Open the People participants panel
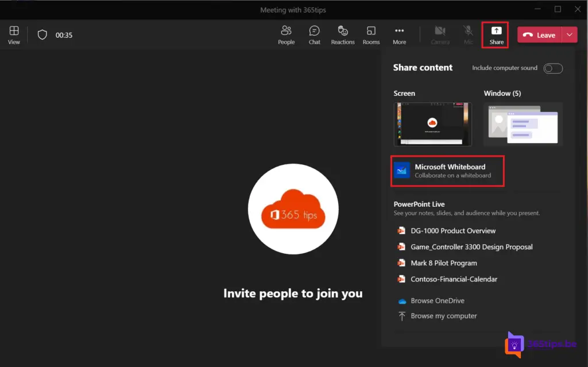Image resolution: width=588 pixels, height=367 pixels. click(286, 34)
